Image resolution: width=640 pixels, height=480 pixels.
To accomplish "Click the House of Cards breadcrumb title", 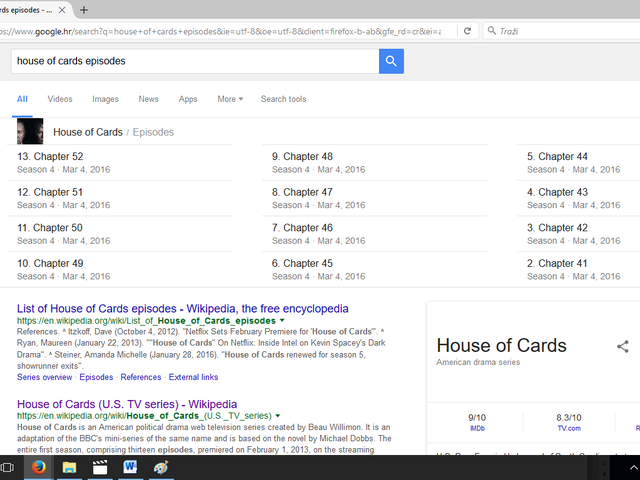I will click(x=88, y=132).
